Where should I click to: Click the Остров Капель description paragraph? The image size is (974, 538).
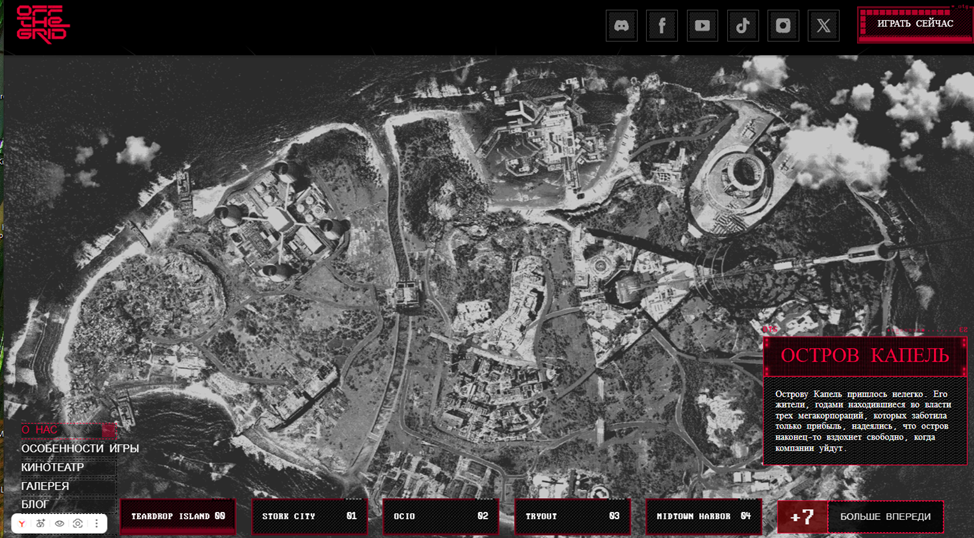tap(862, 421)
